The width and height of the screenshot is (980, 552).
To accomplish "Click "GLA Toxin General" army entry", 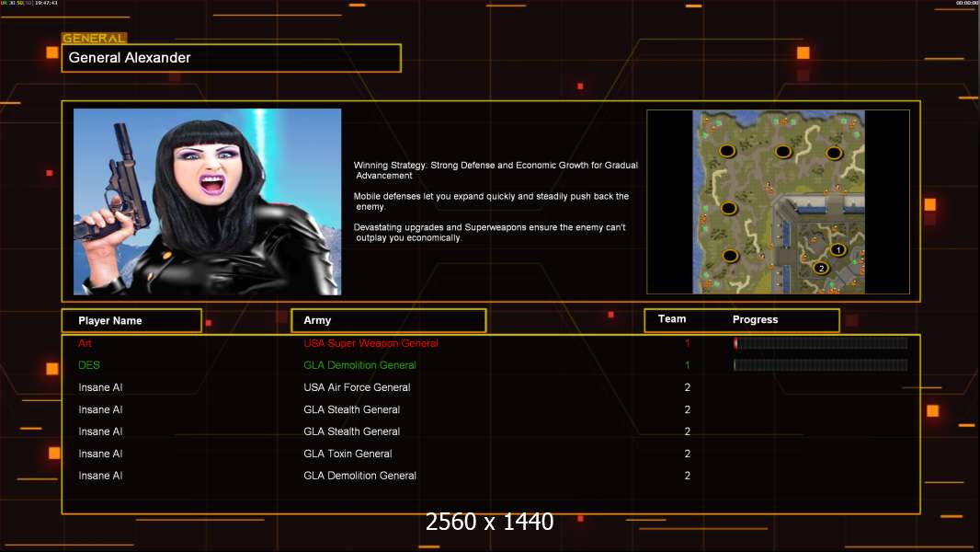I will [348, 454].
